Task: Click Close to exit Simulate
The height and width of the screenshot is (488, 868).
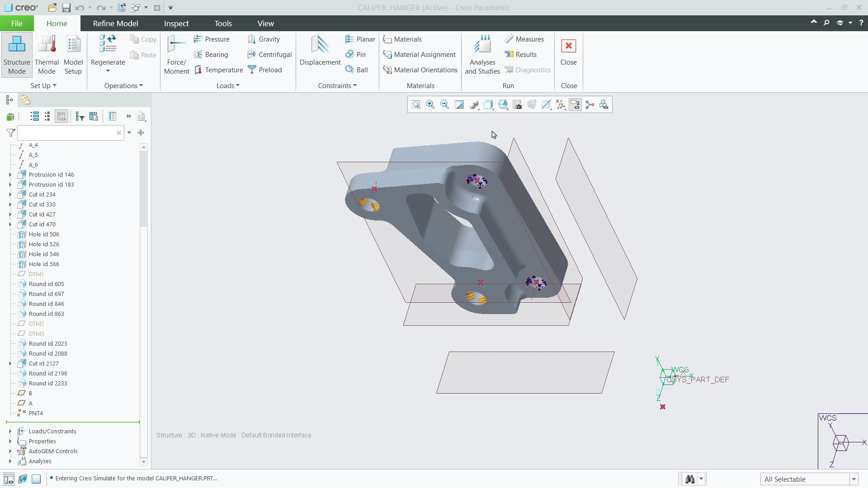Action: 568,52
